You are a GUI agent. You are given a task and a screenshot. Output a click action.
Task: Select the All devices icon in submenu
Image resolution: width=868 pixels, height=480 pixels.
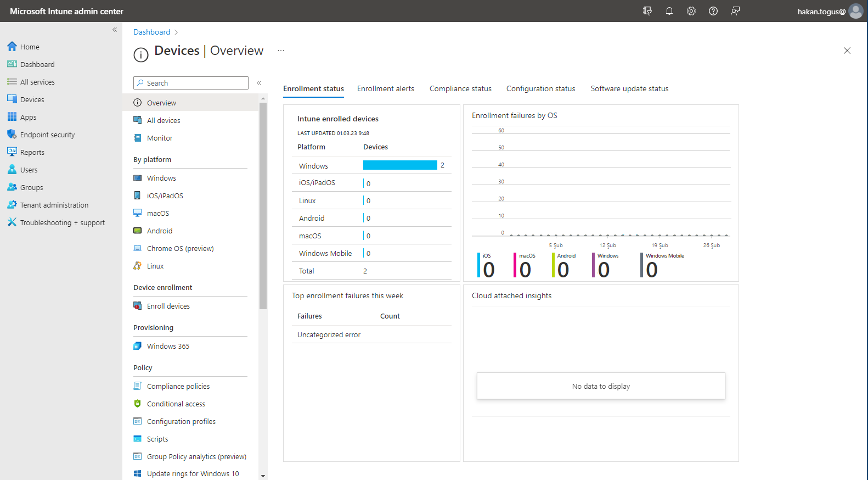(138, 120)
